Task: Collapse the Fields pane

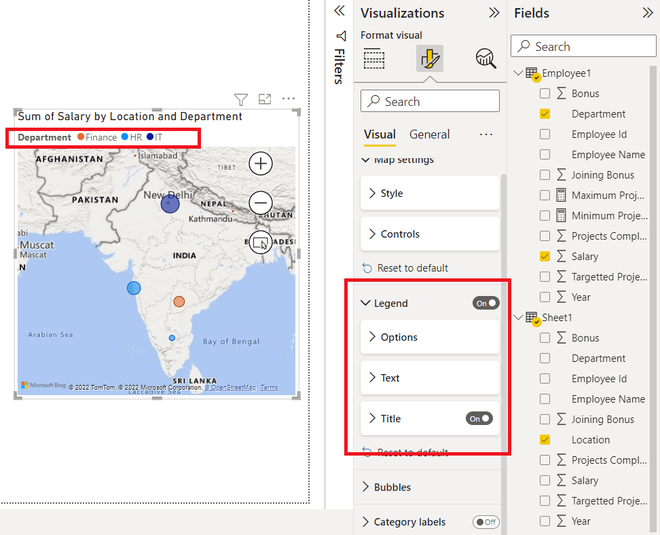Action: [x=648, y=13]
